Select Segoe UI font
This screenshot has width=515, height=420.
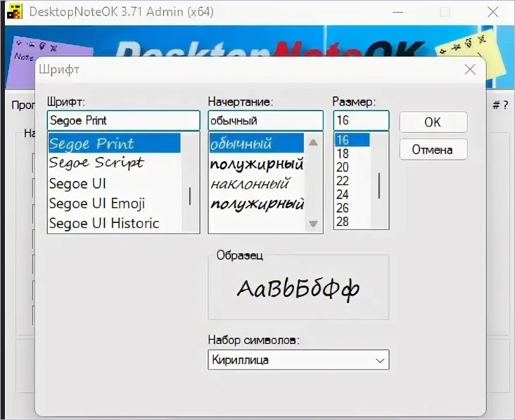tap(114, 183)
